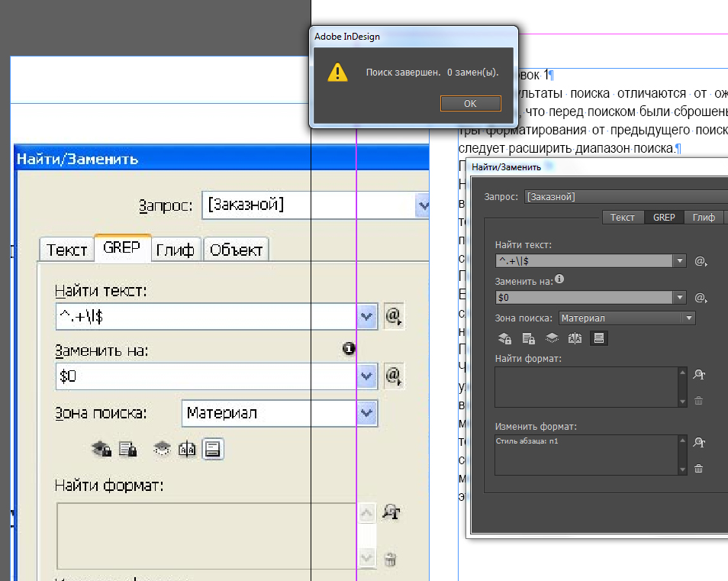Click OK in the Adobe InDesign alert
The width and height of the screenshot is (728, 581).
470,103
